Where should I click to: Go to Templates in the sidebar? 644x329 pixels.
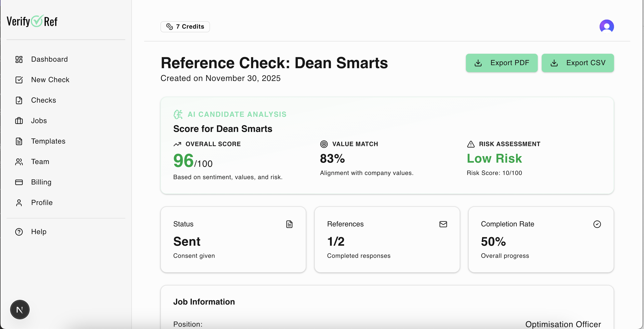pos(48,141)
